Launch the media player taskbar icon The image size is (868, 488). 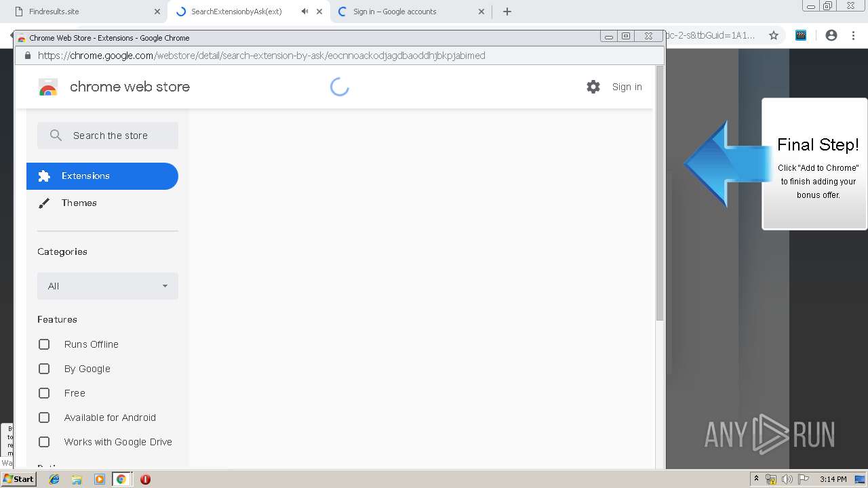(x=100, y=479)
